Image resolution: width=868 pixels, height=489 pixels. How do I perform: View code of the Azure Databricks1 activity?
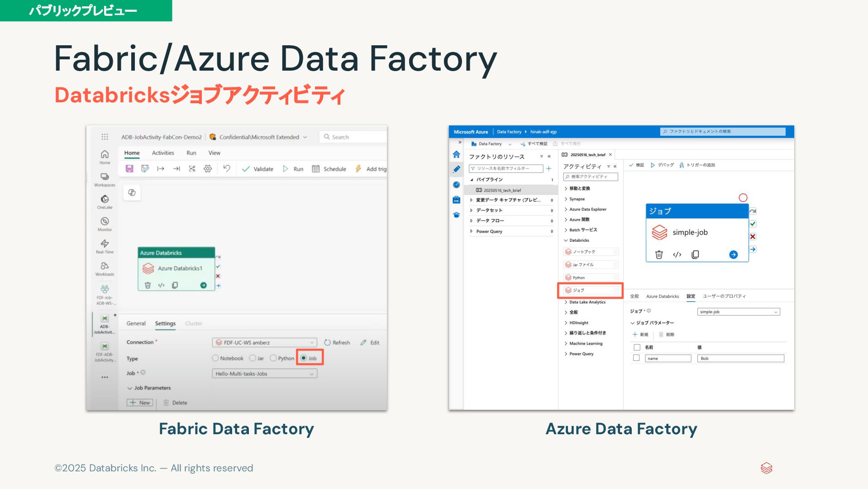[161, 285]
